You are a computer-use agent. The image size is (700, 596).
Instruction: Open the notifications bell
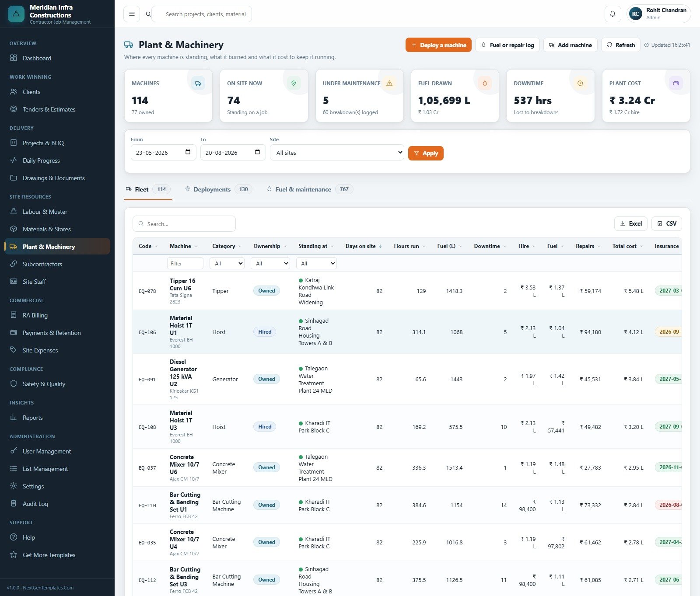coord(612,14)
